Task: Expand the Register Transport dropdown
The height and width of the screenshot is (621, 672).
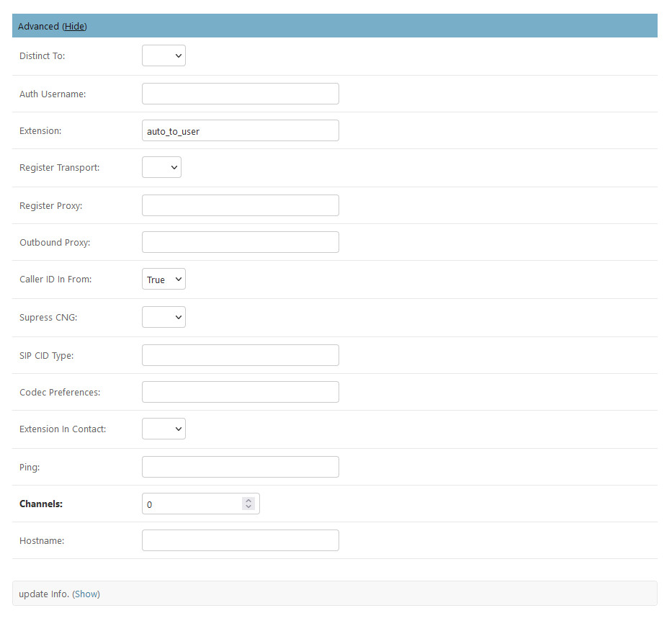Action: coord(161,167)
